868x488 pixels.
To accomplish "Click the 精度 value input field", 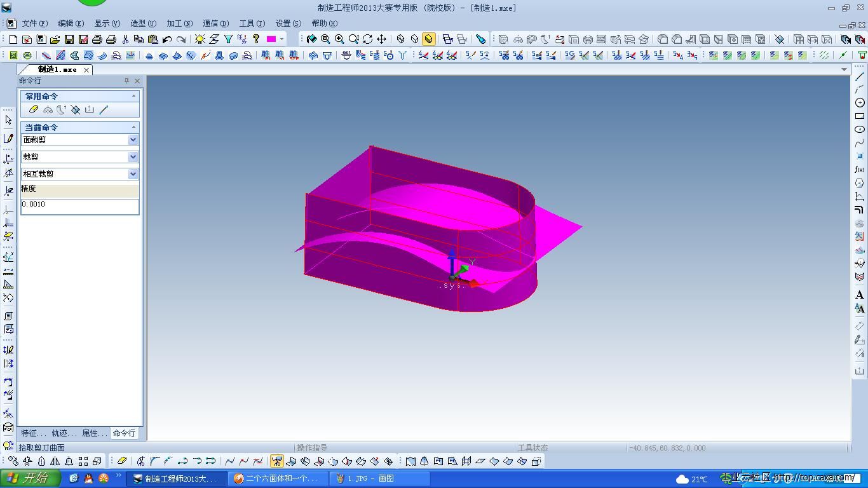I will point(79,205).
